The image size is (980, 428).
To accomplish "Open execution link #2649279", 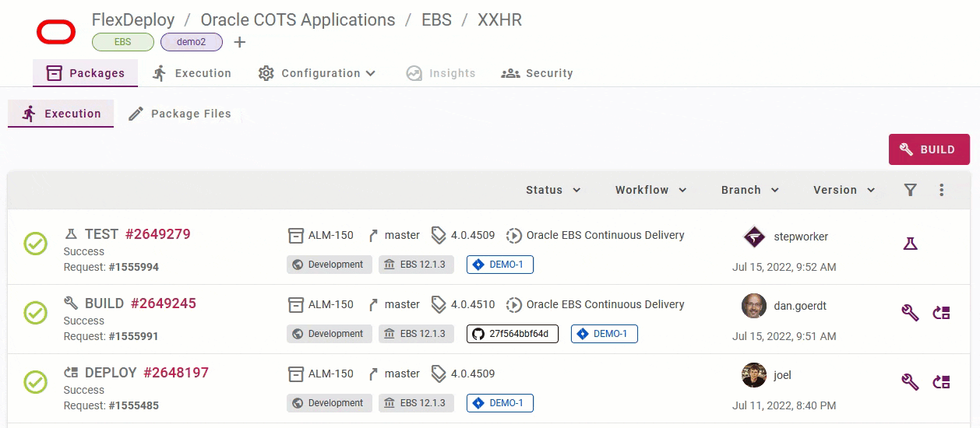I will pos(158,234).
